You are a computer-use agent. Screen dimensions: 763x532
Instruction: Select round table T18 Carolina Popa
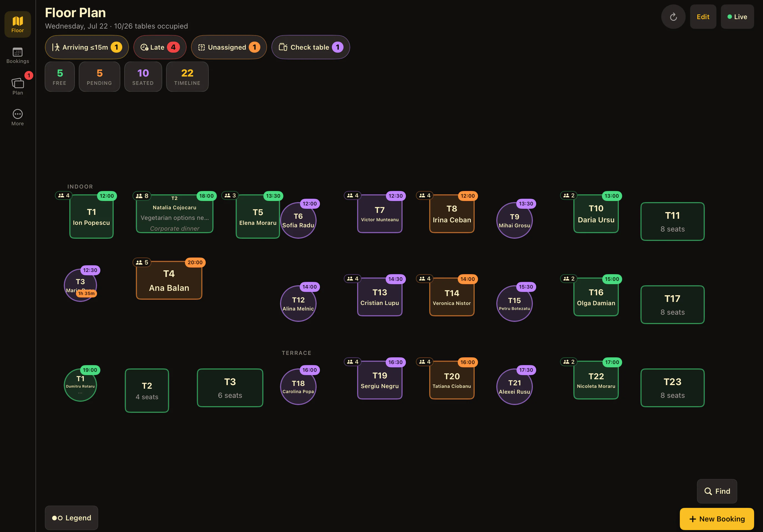click(298, 387)
